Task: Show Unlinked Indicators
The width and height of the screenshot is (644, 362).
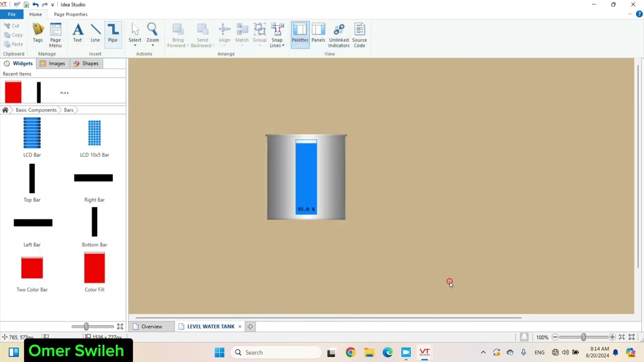Action: pos(339,35)
